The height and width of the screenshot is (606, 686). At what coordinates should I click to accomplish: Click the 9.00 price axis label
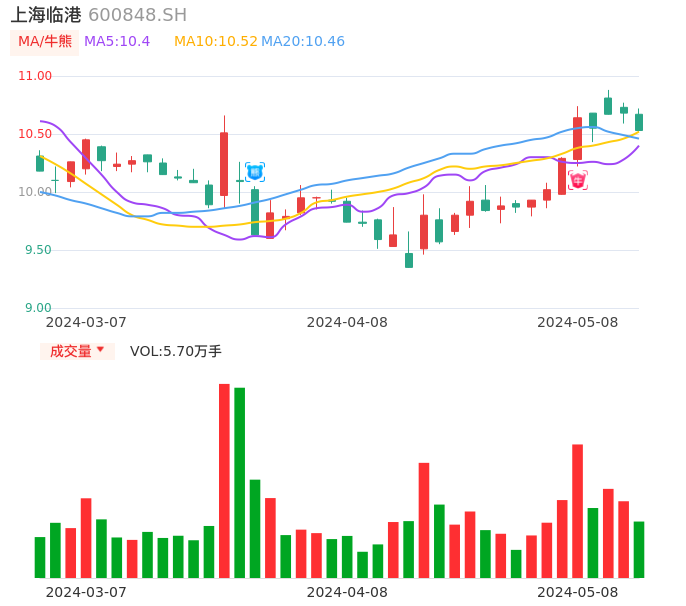coord(38,308)
